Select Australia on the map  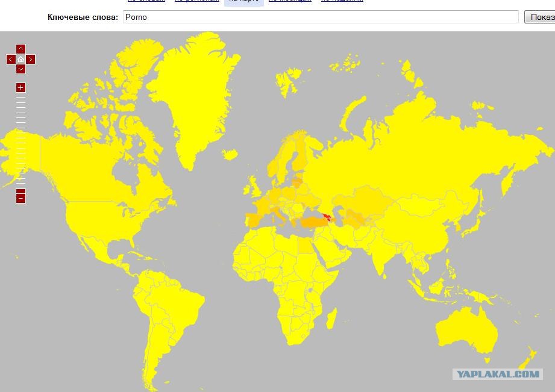tap(465, 331)
